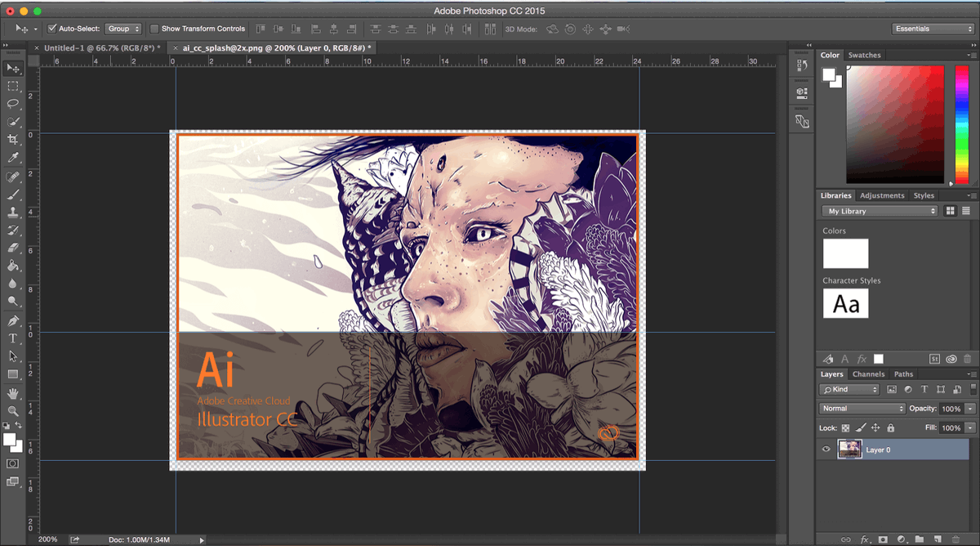Open the Normal blend mode dropdown
This screenshot has width=980, height=546.
click(862, 409)
